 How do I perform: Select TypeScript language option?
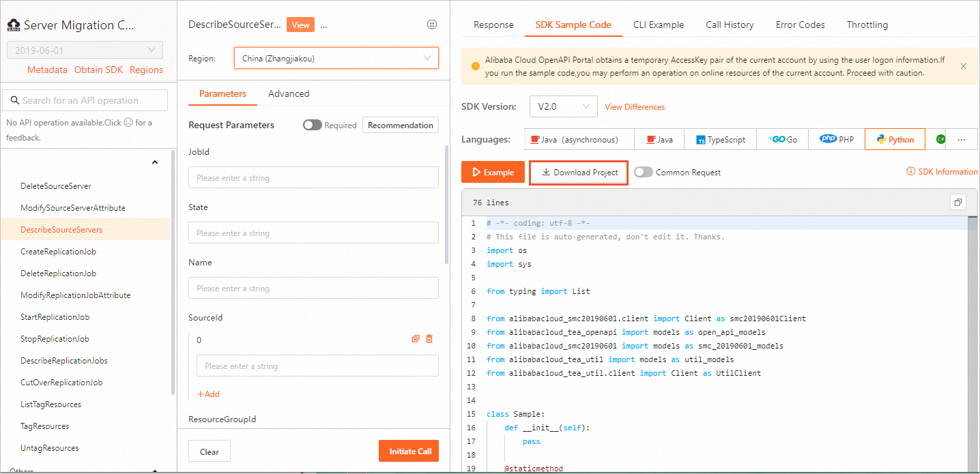coord(721,139)
